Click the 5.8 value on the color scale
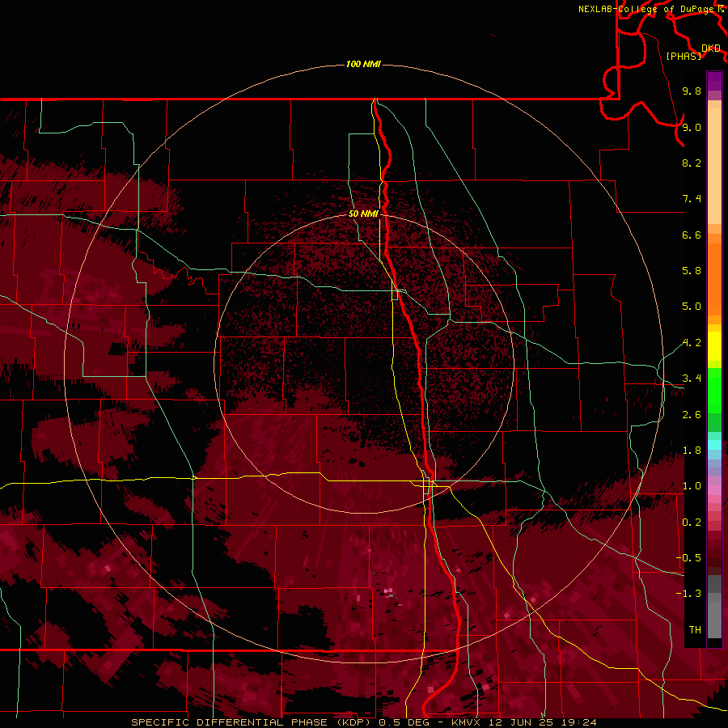This screenshot has width=728, height=728. (x=692, y=271)
